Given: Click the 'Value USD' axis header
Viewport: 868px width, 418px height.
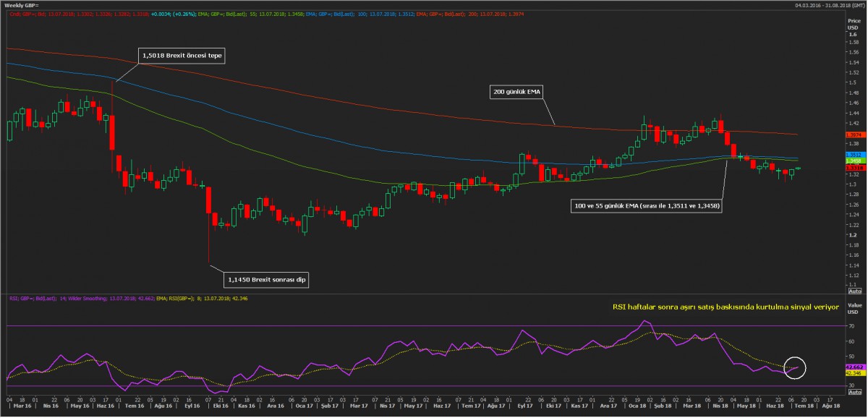Looking at the screenshot, I should (x=854, y=309).
